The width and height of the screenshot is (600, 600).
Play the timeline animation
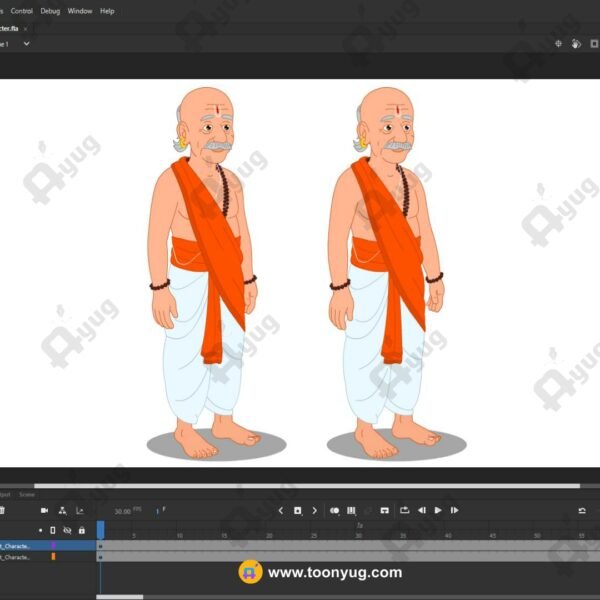tap(438, 510)
